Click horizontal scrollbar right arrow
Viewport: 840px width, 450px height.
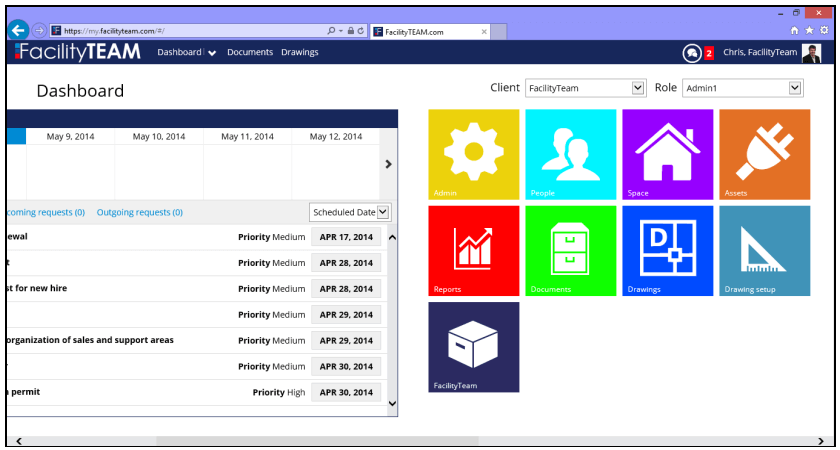click(x=821, y=440)
